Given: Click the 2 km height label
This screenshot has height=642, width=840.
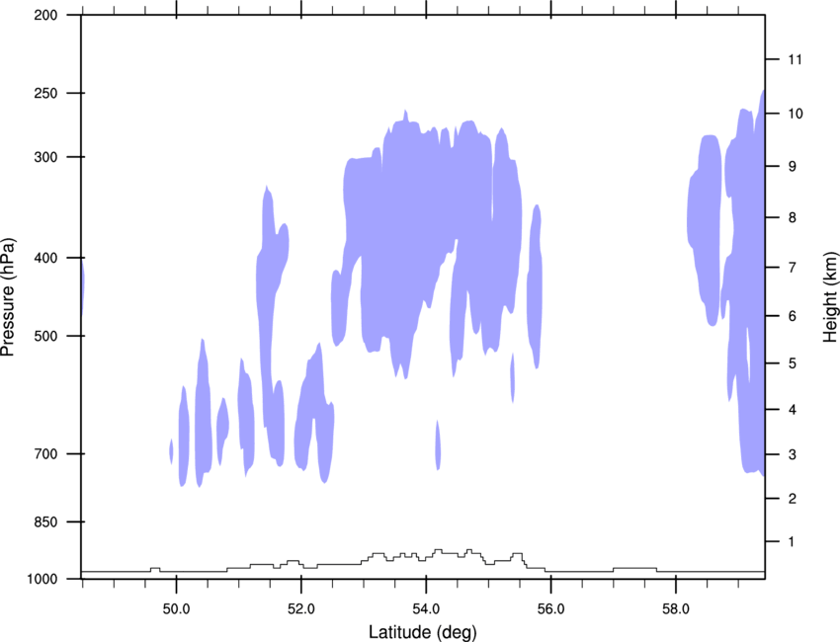Looking at the screenshot, I should click(792, 499).
